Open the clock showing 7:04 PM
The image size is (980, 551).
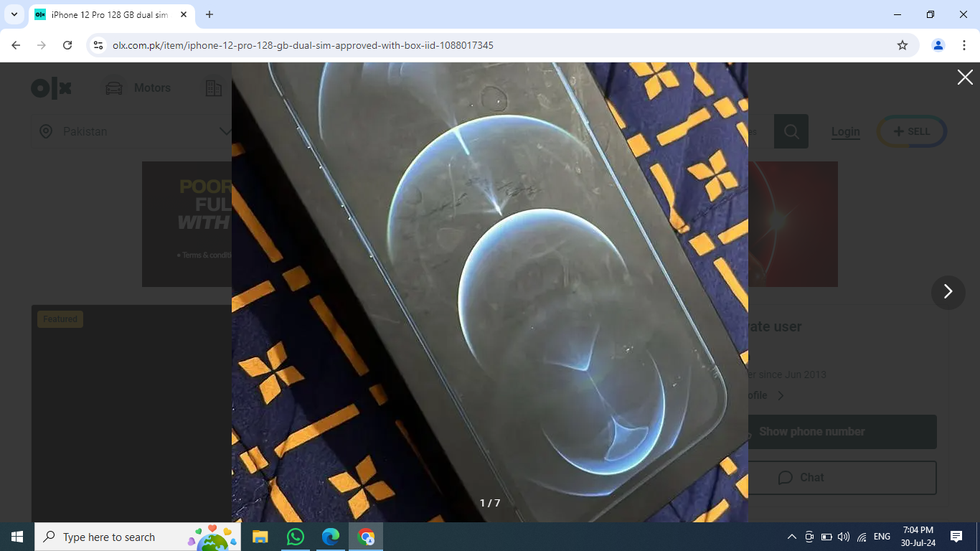918,537
